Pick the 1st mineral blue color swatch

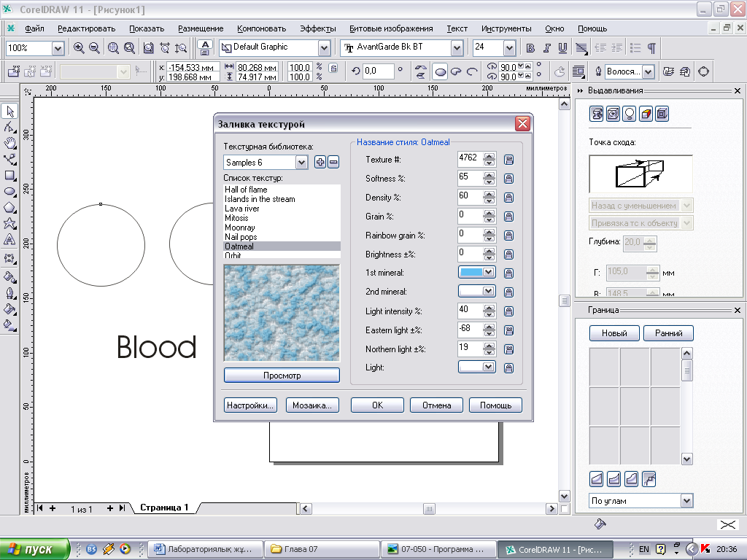(x=471, y=272)
